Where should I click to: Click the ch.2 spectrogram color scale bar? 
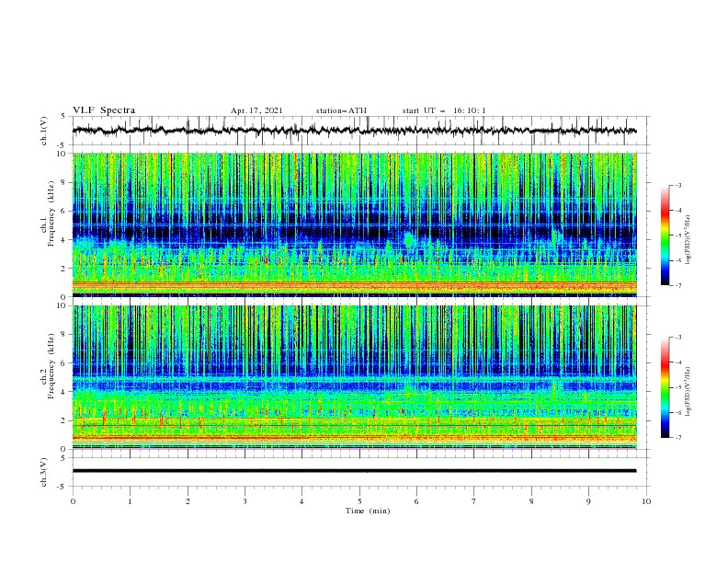tap(665, 387)
